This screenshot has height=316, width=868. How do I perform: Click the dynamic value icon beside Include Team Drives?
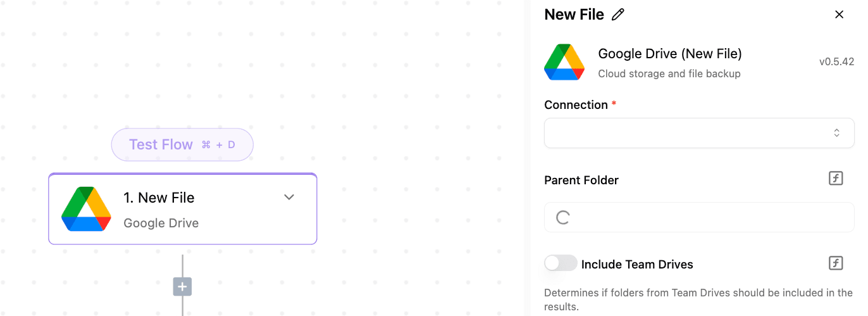click(x=836, y=263)
